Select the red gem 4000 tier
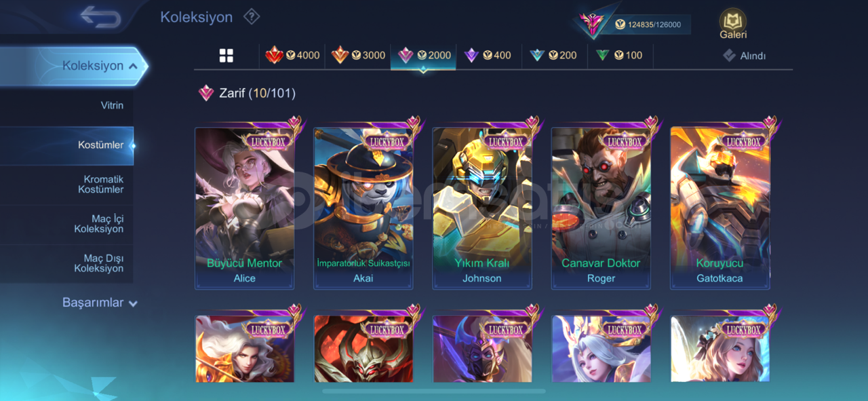This screenshot has width=868, height=401. tap(292, 56)
